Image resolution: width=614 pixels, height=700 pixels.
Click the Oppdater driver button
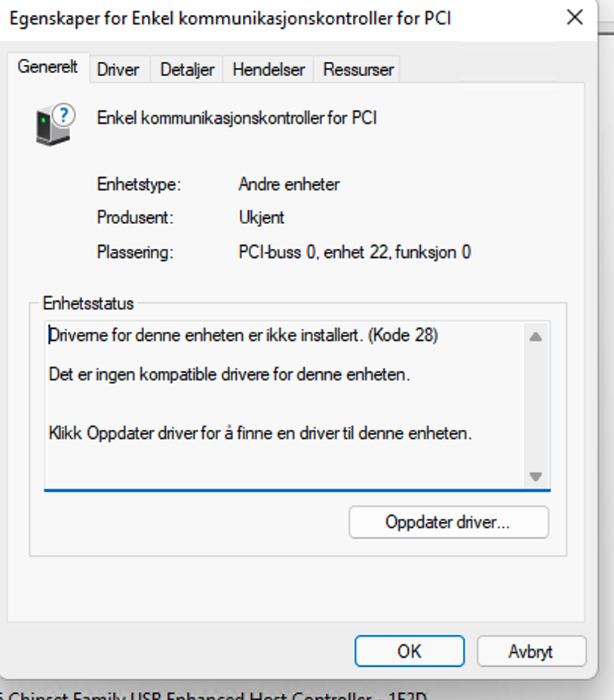449,522
